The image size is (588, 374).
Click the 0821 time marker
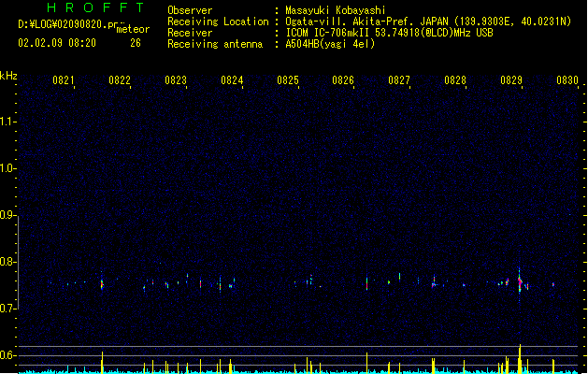pyautogui.click(x=63, y=80)
